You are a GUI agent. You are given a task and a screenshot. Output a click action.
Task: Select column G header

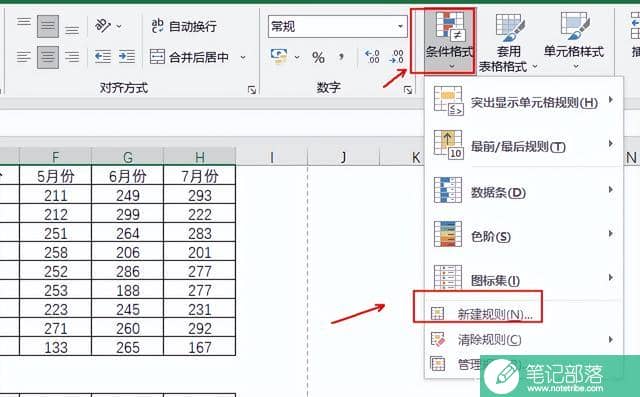(x=128, y=157)
